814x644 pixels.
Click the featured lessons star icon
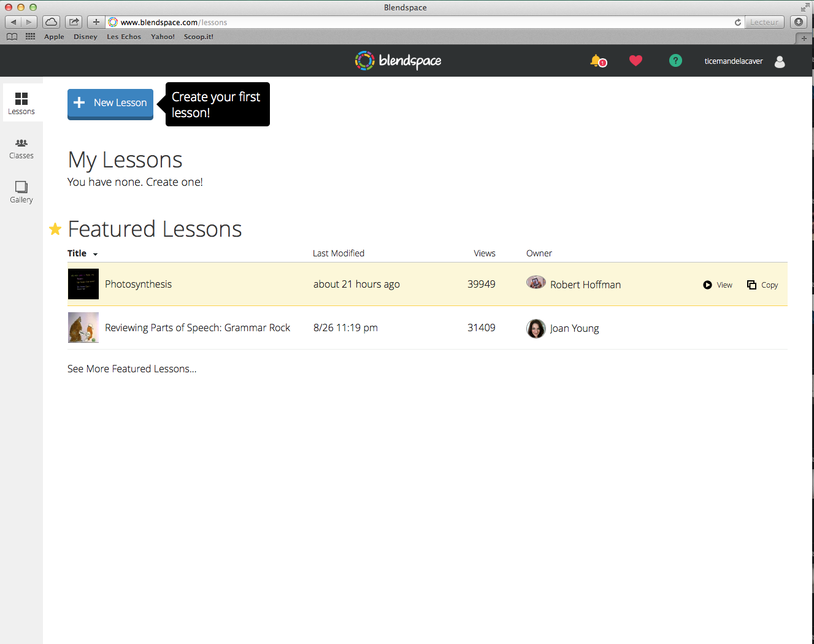click(55, 229)
